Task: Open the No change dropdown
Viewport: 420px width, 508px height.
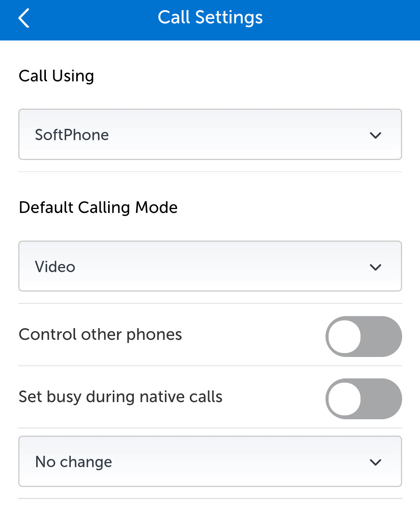Action: click(x=210, y=461)
